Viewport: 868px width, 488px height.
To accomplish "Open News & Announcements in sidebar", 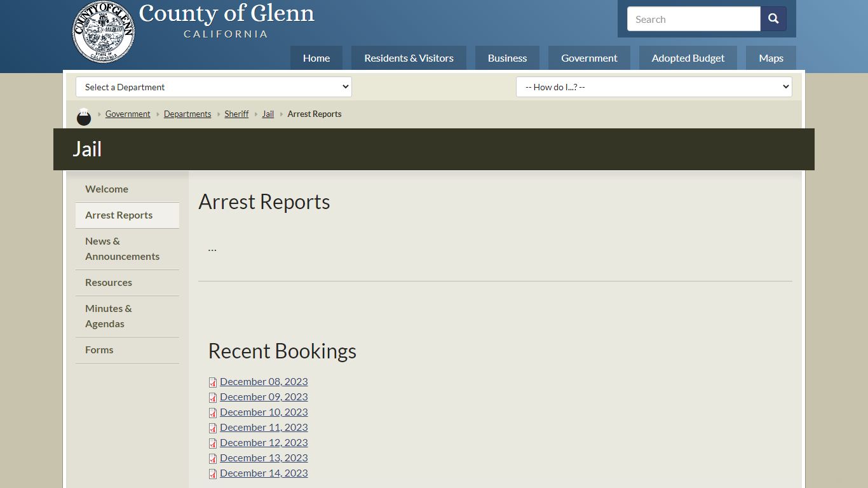I will [x=127, y=248].
